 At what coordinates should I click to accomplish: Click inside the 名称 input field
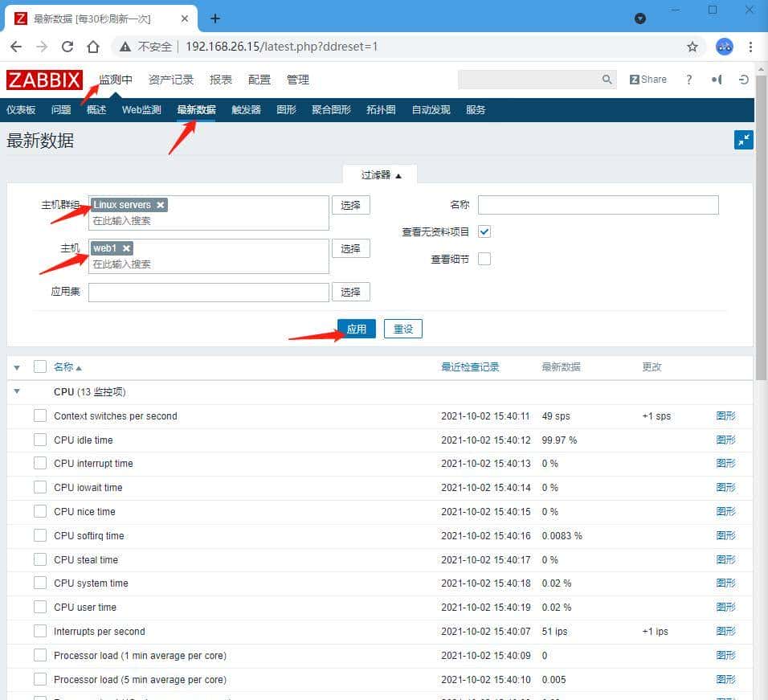click(x=598, y=205)
